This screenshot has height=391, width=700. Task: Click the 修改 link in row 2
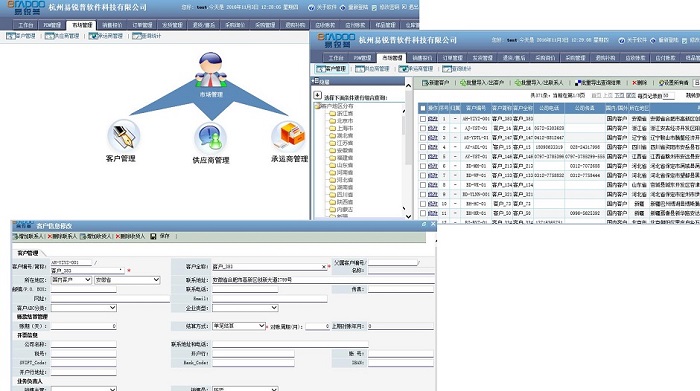(433, 128)
